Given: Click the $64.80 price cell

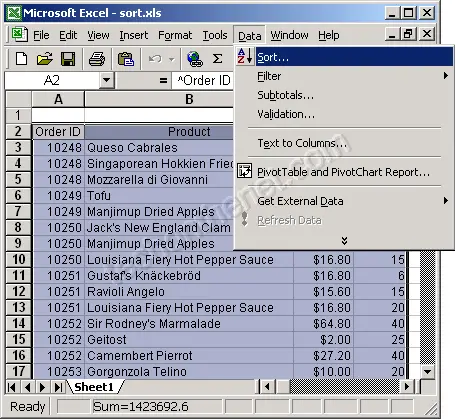Looking at the screenshot, I should pos(323,324).
